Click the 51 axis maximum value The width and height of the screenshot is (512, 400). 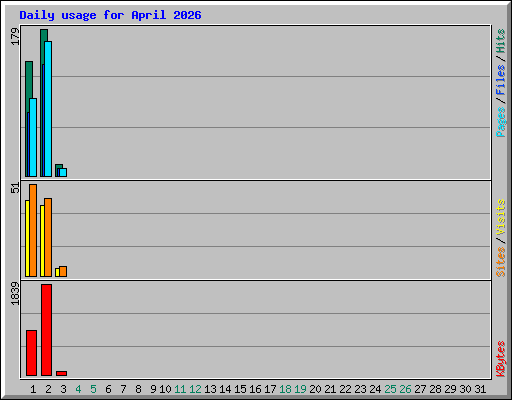point(15,188)
